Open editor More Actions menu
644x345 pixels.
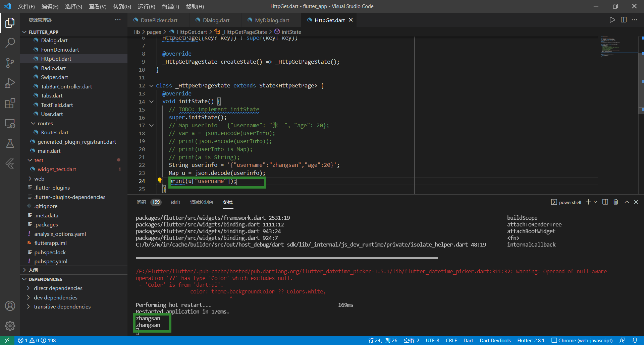point(634,20)
